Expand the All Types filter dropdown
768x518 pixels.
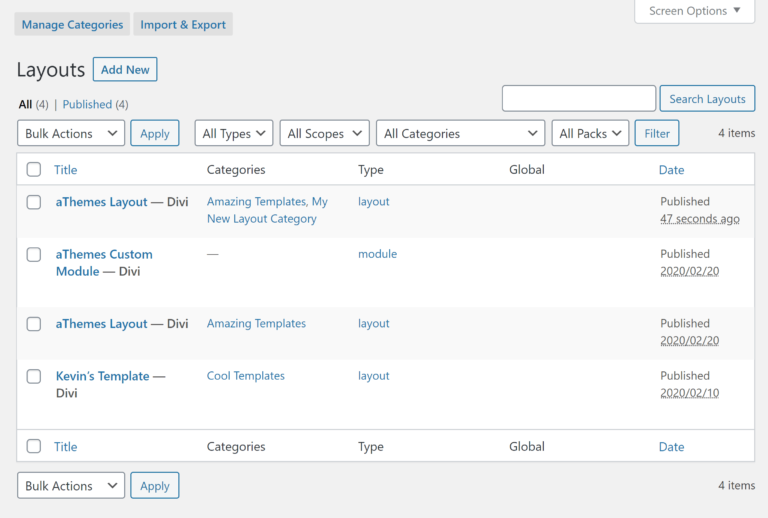pyautogui.click(x=234, y=134)
